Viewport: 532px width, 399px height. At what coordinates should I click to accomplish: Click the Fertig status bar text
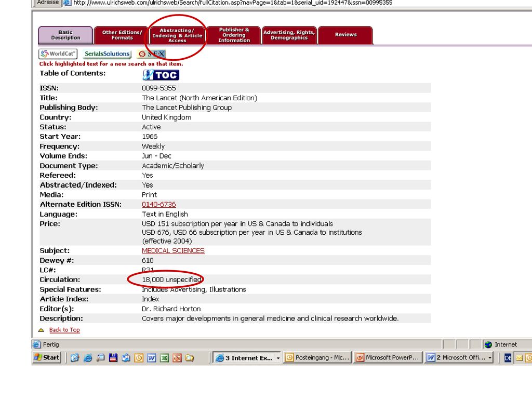click(x=51, y=344)
